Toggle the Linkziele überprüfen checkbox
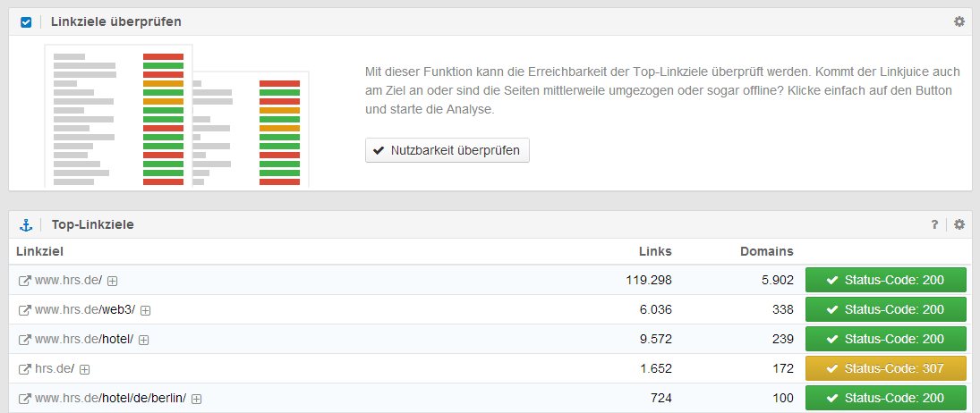The height and width of the screenshot is (413, 980). 26,21
